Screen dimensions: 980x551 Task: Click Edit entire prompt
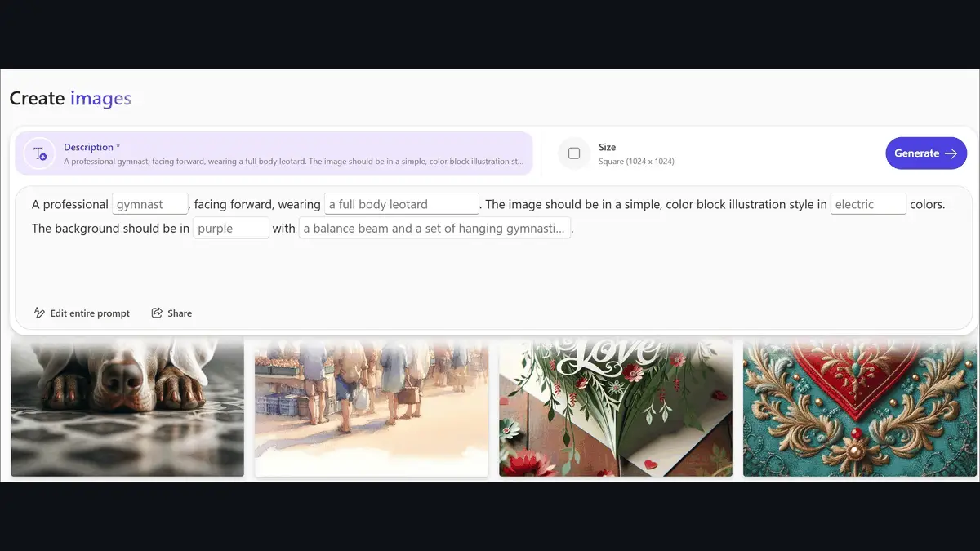tap(82, 313)
